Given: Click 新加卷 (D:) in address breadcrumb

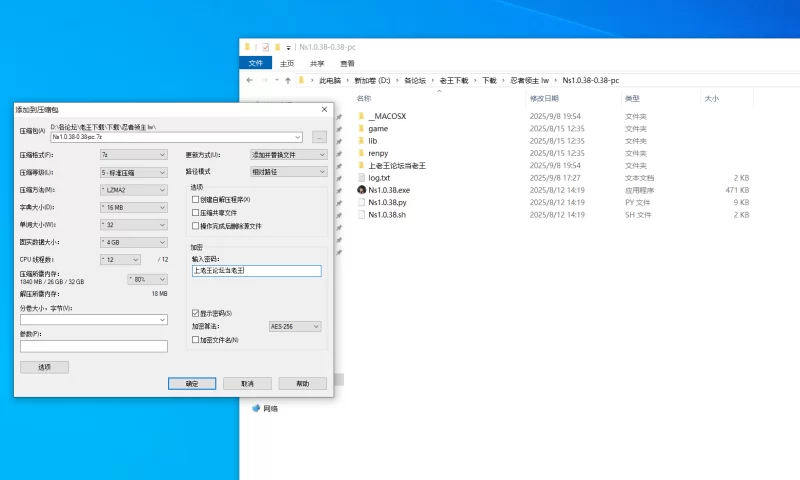Looking at the screenshot, I should click(372, 81).
